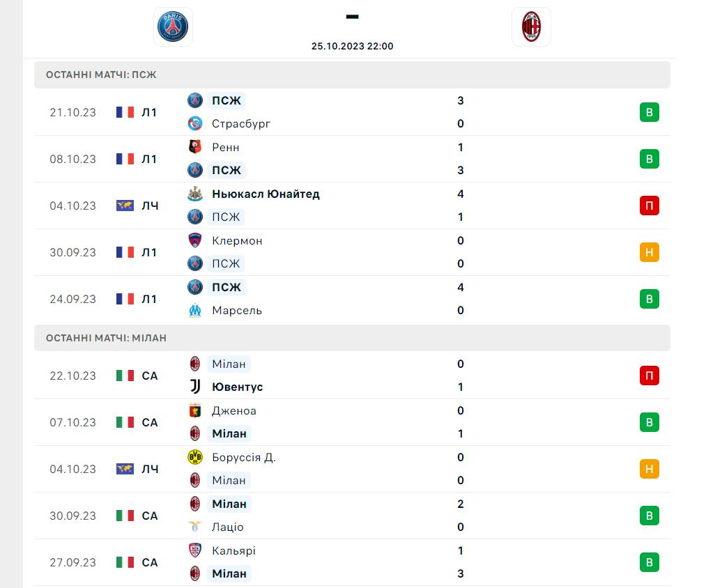This screenshot has height=588, width=706.
Task: Click the Rennes team logo
Action: click(195, 147)
